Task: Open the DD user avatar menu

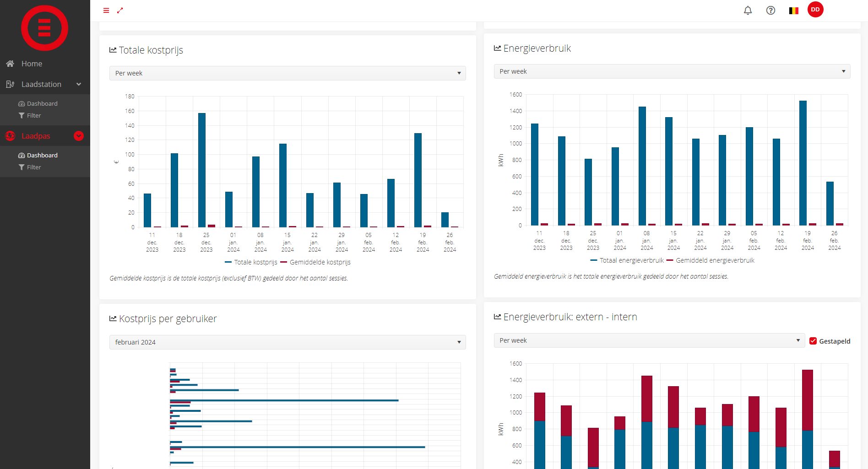Action: [x=815, y=10]
